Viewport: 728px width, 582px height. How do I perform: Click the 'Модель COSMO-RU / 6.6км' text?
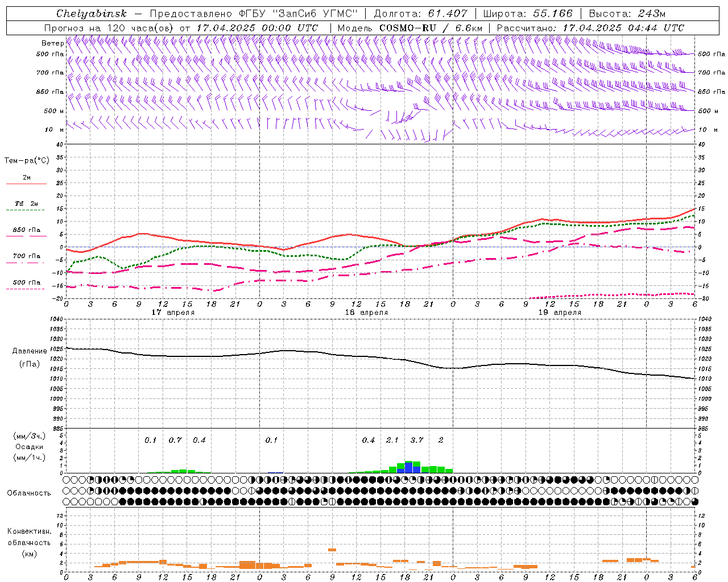click(410, 28)
